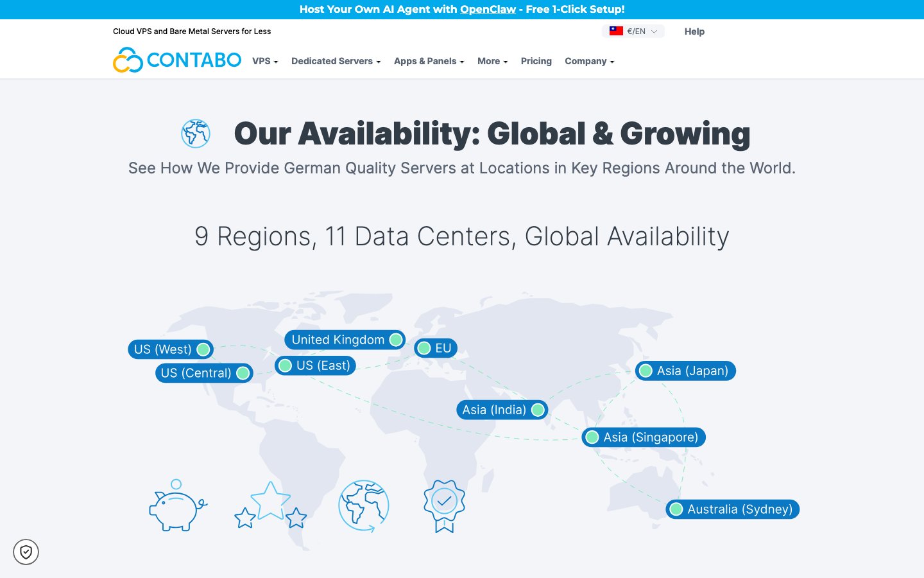The width and height of the screenshot is (924, 578).
Task: Click "Our Availability: Global & Growing" heading
Action: [492, 134]
